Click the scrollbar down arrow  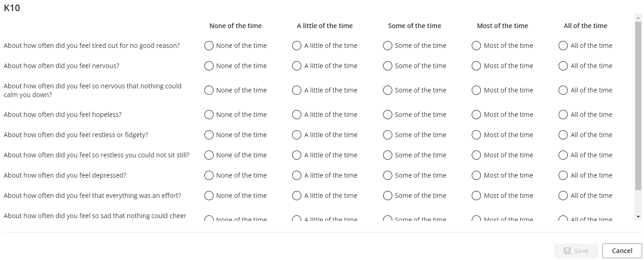pos(638,216)
